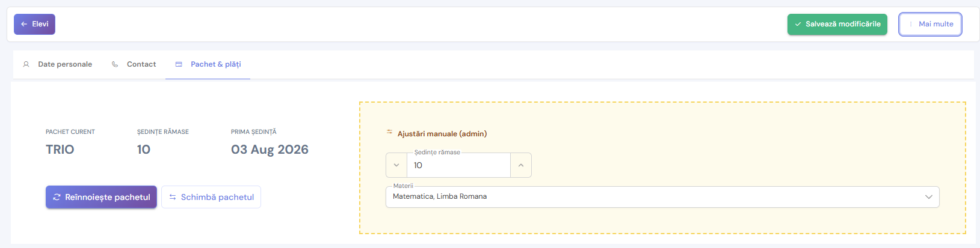The height and width of the screenshot is (248, 980).
Task: Click the checkmark icon on Salvează modificările
Action: 798,24
